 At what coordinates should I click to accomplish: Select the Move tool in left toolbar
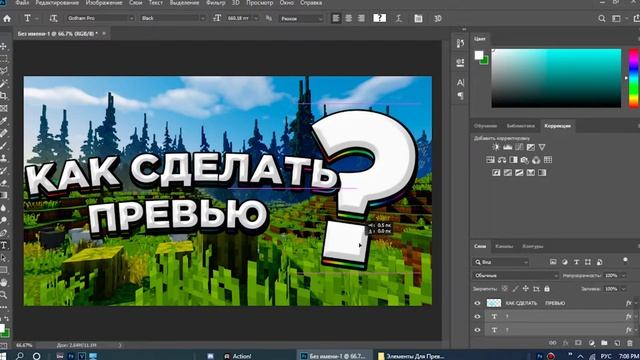pos(4,47)
